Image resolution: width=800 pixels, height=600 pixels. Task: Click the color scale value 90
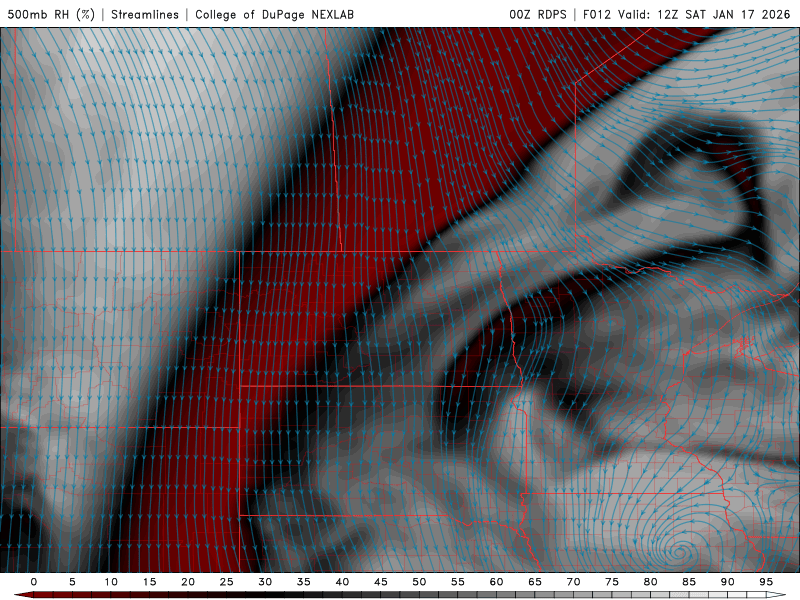click(728, 582)
